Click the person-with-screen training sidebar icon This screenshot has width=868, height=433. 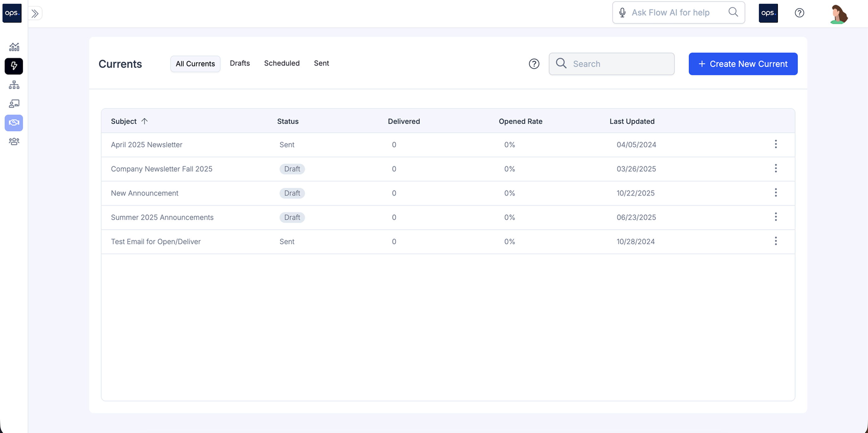click(x=14, y=104)
